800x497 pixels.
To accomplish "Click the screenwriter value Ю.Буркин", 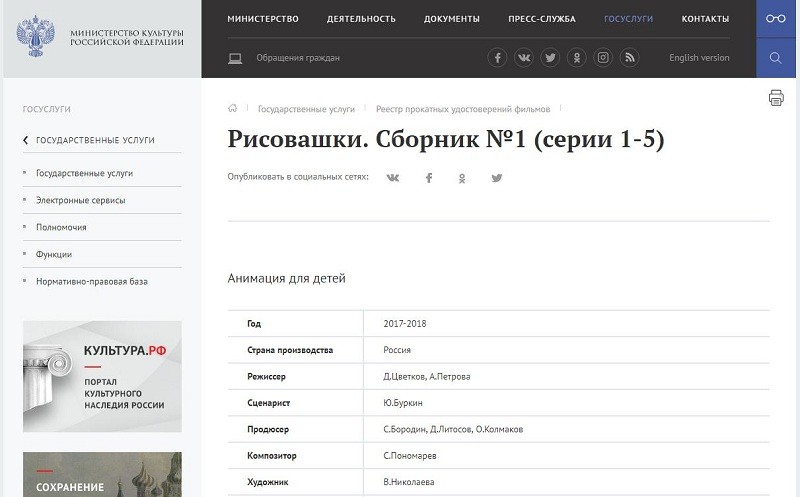I will (403, 403).
